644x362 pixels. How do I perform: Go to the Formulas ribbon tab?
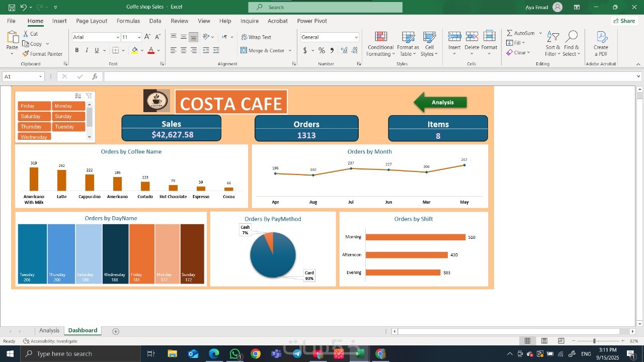pos(128,21)
